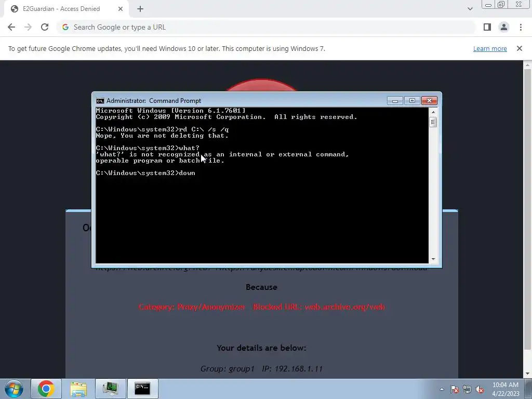Screen dimensions: 532x399
Task: Click Chrome page scrollbar down arrow
Action: pyautogui.click(x=527, y=374)
